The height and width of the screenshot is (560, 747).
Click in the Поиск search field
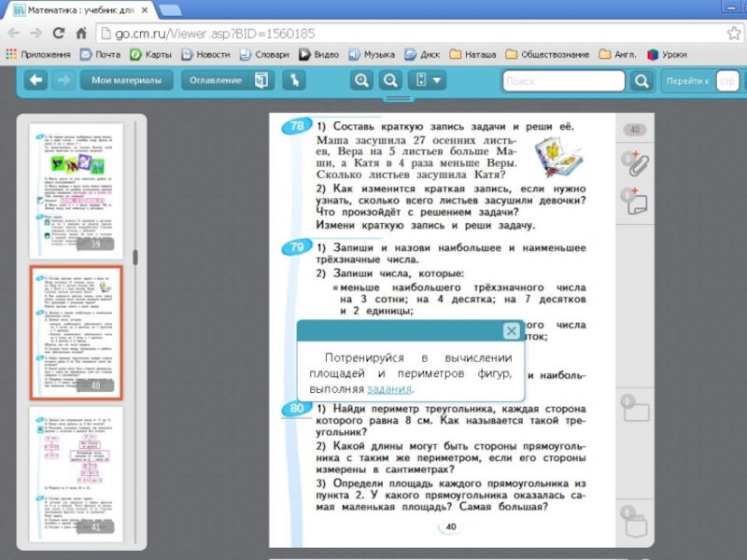click(x=563, y=81)
